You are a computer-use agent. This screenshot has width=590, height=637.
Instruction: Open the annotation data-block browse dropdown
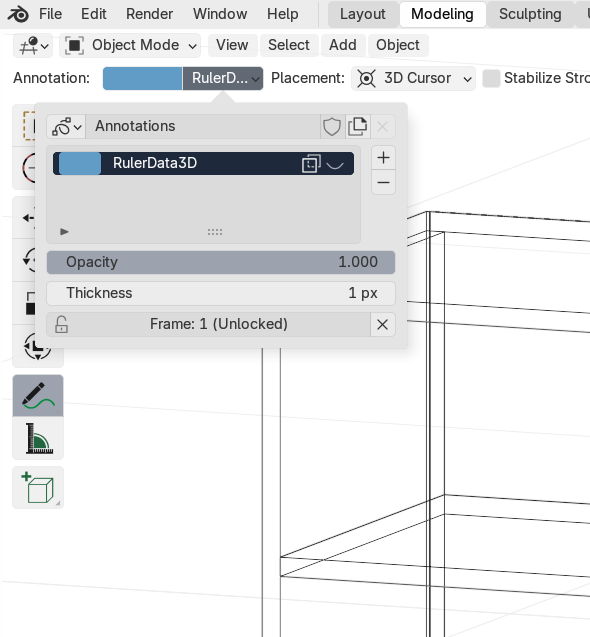pyautogui.click(x=66, y=127)
